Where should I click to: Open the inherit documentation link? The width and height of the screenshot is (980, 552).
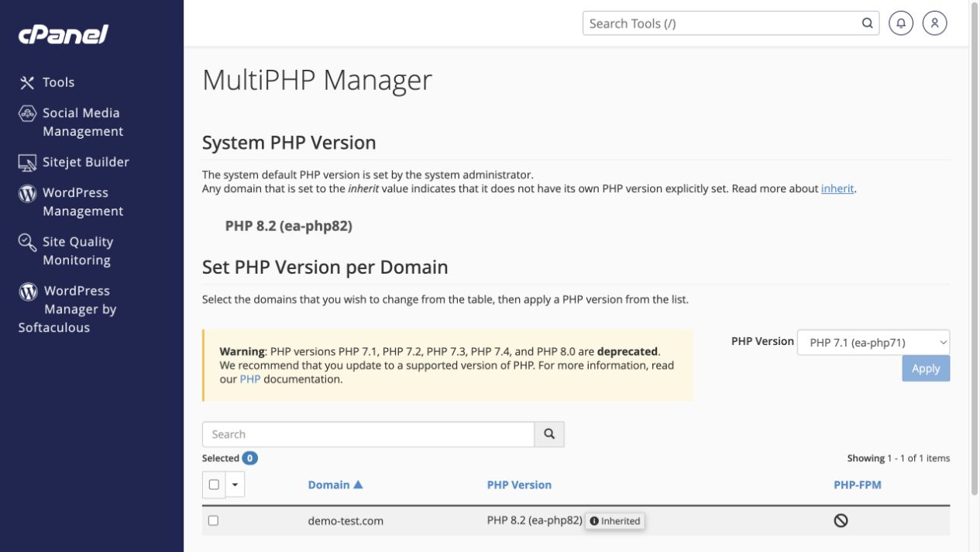click(837, 188)
